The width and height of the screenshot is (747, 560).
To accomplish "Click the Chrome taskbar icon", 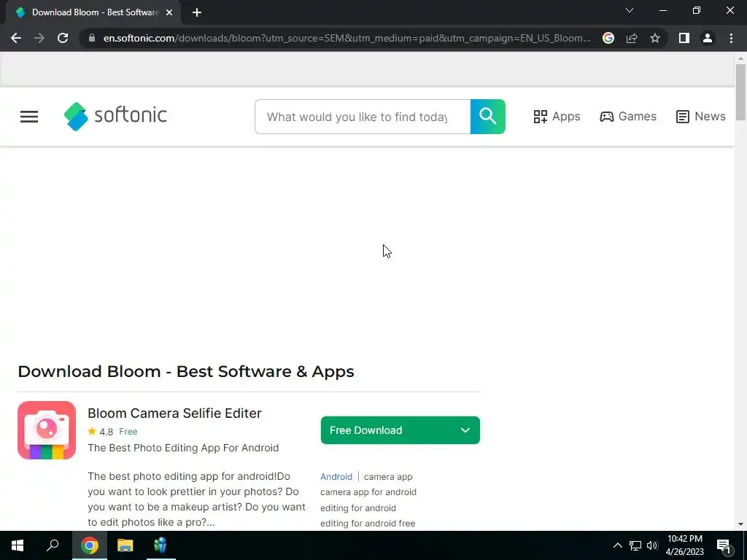I will 89,545.
